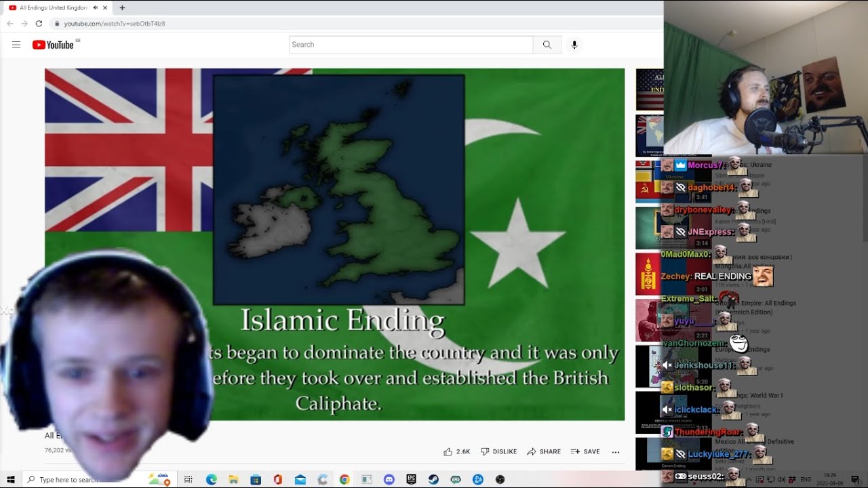Open the Windows Start menu
Viewport: 868px width, 488px height.
point(10,479)
